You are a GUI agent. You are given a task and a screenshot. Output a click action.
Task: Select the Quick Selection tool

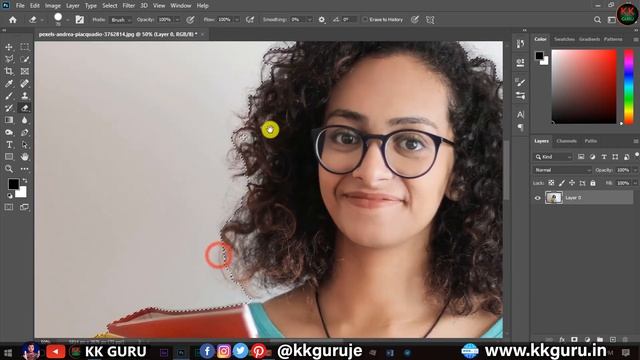point(24,59)
